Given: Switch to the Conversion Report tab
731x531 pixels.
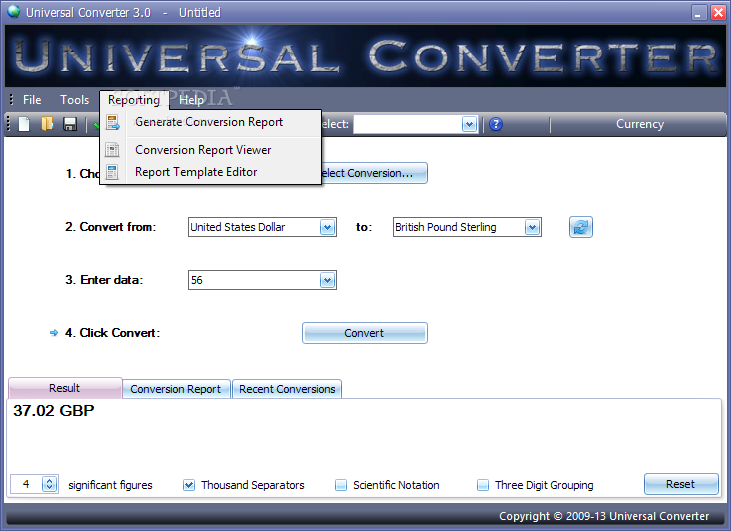Looking at the screenshot, I should 176,389.
